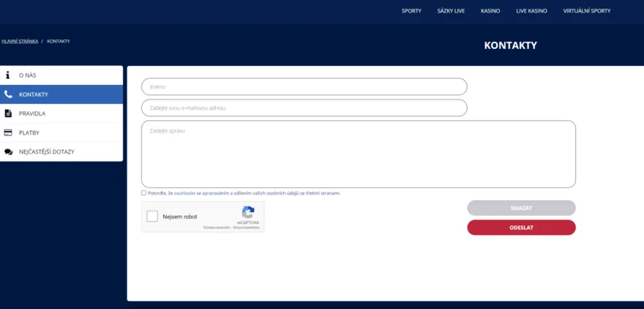644x309 pixels.
Task: Open the Kasino menu item
Action: [490, 11]
